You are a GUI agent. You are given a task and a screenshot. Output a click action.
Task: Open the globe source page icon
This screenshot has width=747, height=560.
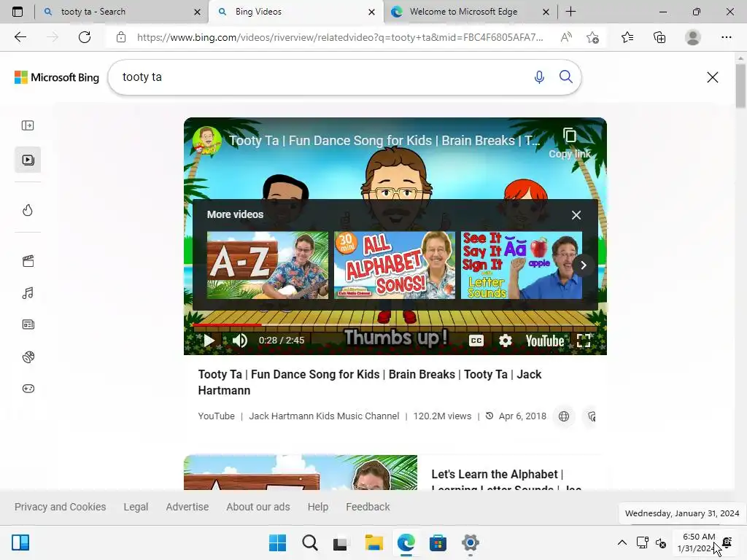[x=564, y=416]
